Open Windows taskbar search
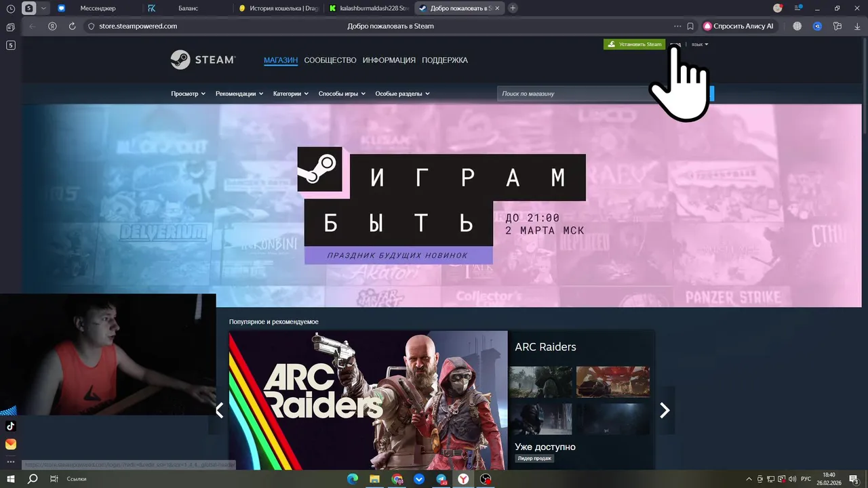 (x=32, y=479)
